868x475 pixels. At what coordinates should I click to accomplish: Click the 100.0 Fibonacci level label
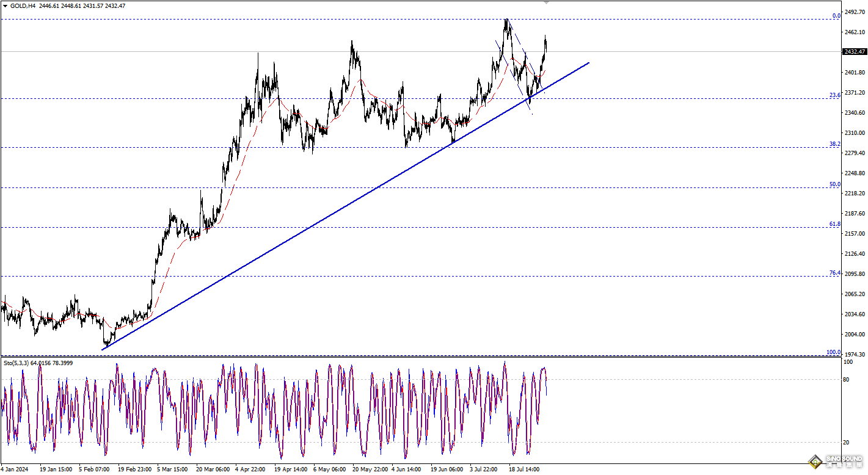[x=833, y=352]
